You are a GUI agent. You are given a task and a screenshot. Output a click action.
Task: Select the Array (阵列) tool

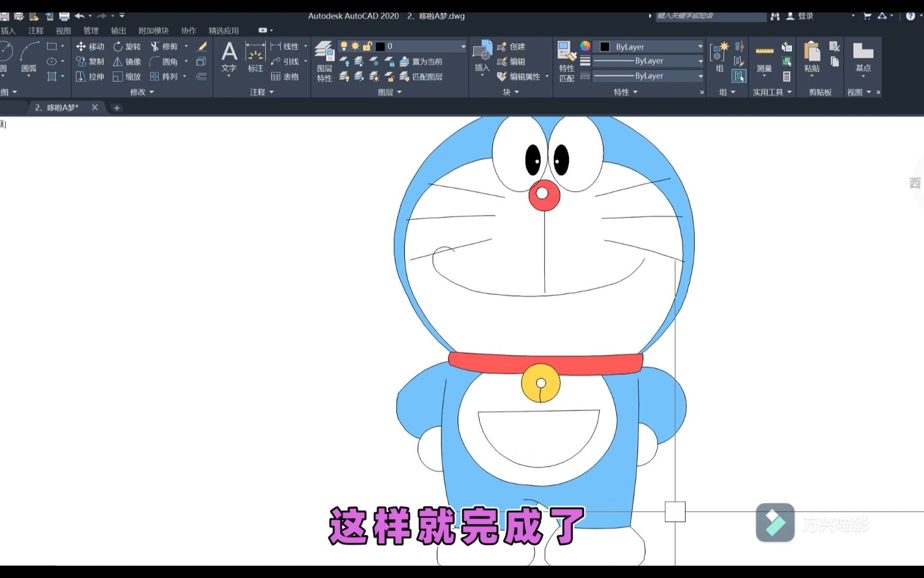(164, 77)
